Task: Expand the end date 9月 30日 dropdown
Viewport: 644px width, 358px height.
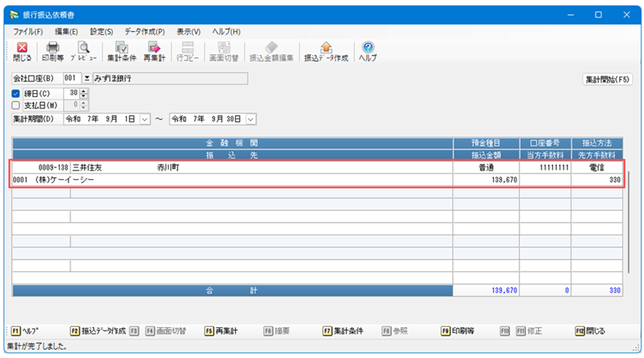Action: 251,119
